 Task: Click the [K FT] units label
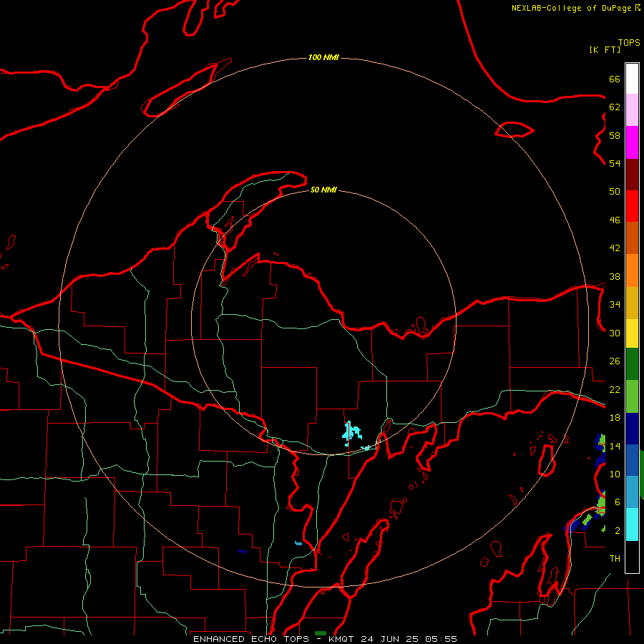click(605, 49)
